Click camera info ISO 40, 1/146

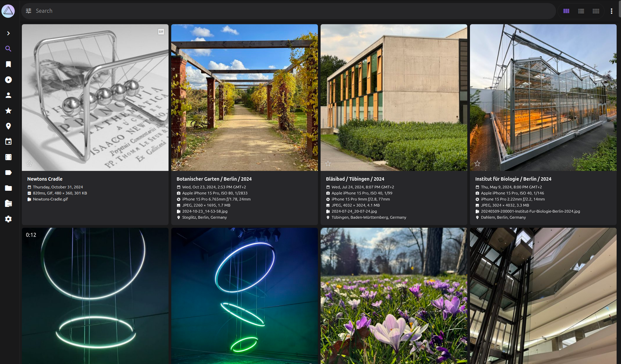(x=512, y=193)
